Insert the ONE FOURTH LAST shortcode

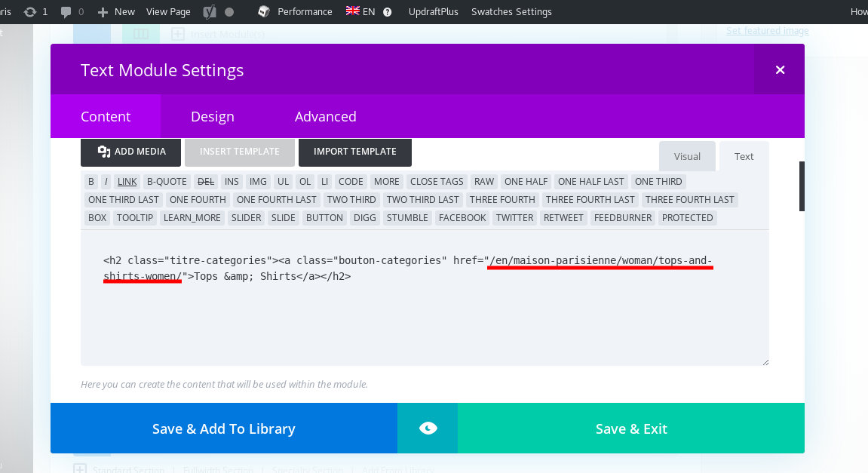[276, 200]
